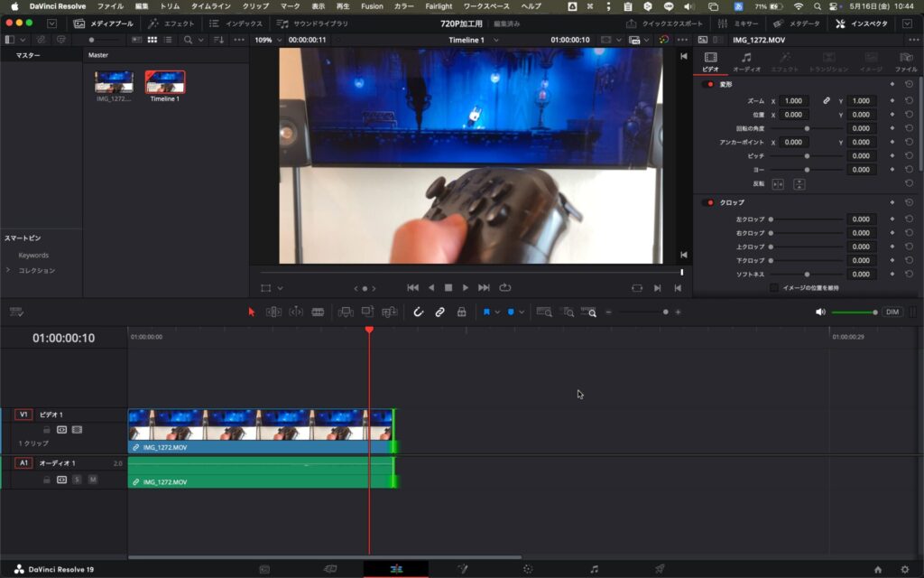Select the IMG_1272 clip thumbnail in media pool
The image size is (924, 578).
(x=114, y=82)
